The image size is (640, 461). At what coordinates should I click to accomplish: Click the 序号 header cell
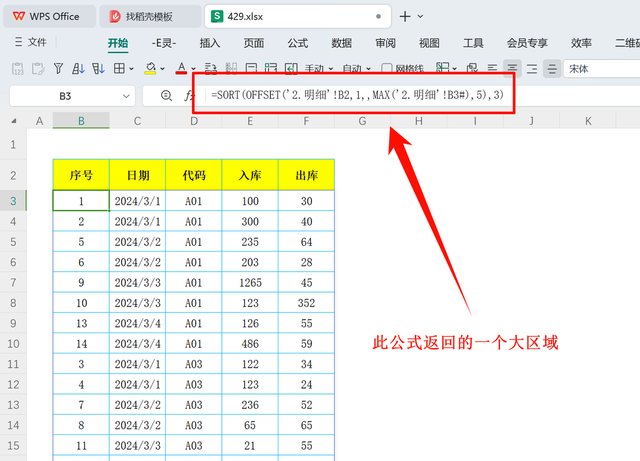pos(81,175)
